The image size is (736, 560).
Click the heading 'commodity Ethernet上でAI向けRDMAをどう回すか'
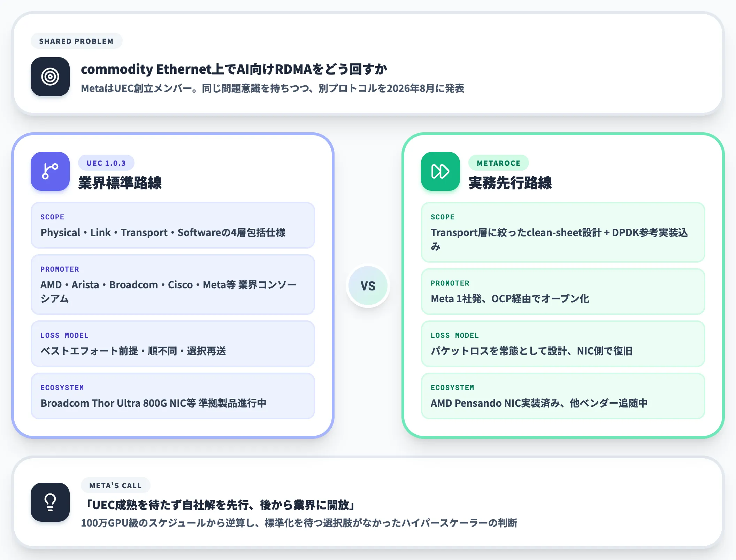click(x=234, y=69)
